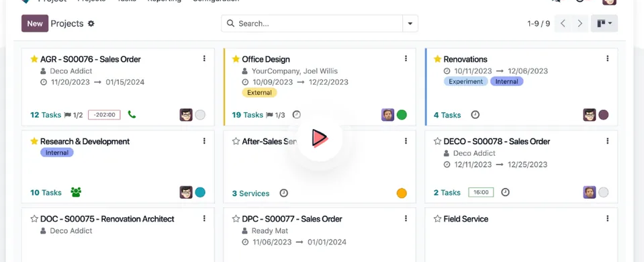Click the green status circle on Office Design
Viewport: 644px width, 262px height.
click(402, 115)
